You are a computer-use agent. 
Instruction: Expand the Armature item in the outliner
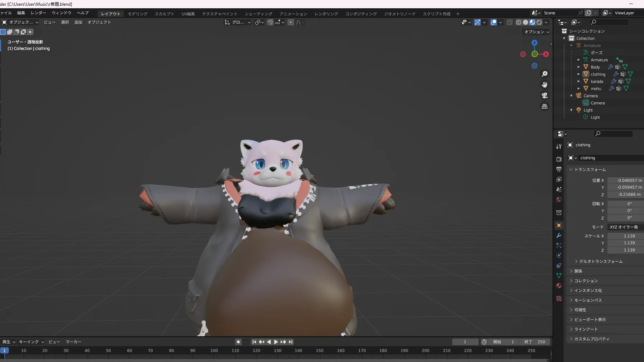click(571, 46)
